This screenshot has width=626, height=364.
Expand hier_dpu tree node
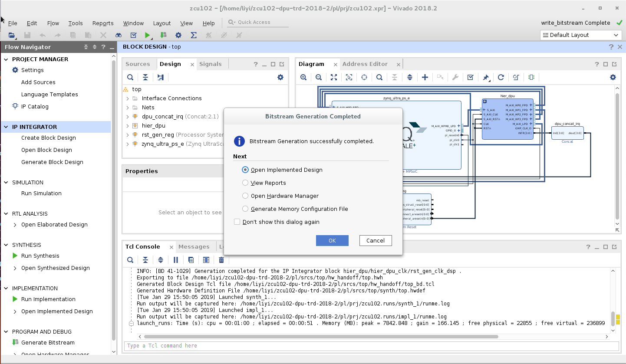pos(128,126)
